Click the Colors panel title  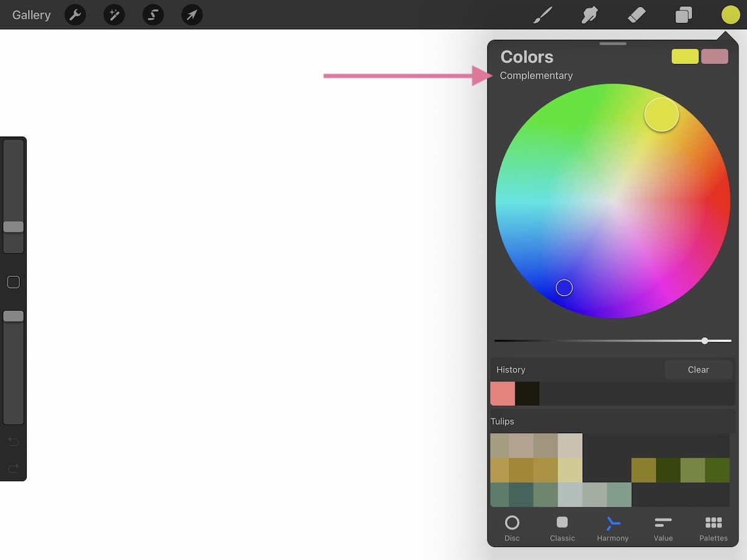click(527, 57)
